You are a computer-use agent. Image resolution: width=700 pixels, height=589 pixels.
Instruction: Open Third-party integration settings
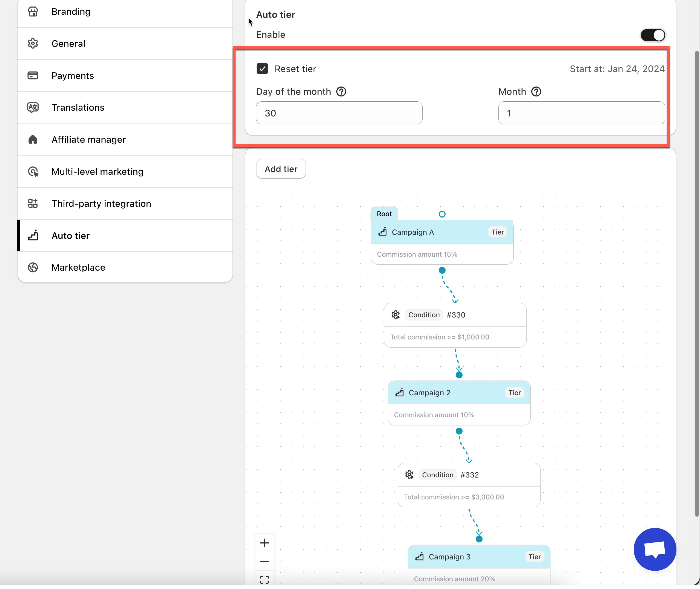point(101,203)
